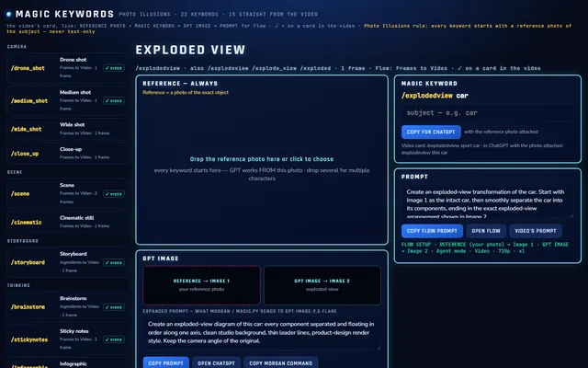
Task: Select the /medium_shot keyword card
Action: click(x=67, y=100)
